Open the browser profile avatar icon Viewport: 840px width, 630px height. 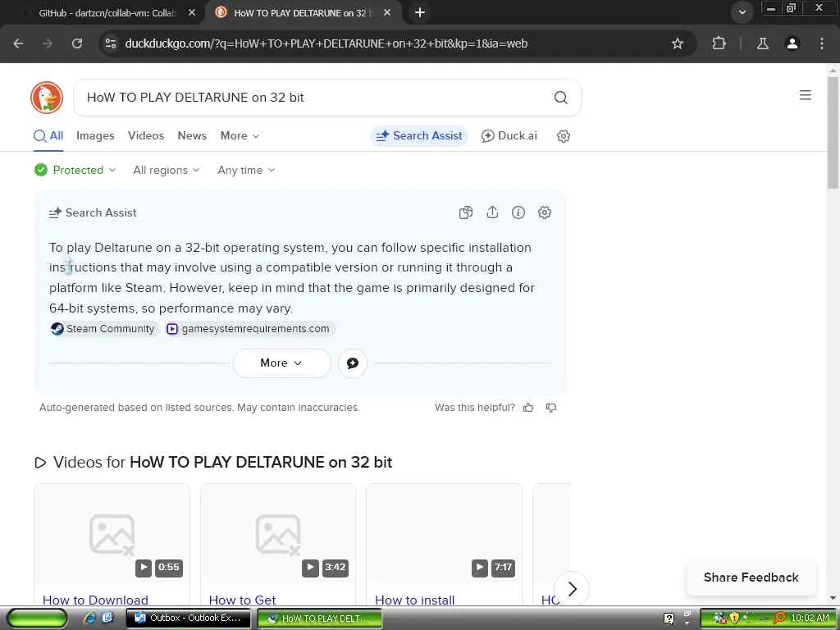point(792,43)
